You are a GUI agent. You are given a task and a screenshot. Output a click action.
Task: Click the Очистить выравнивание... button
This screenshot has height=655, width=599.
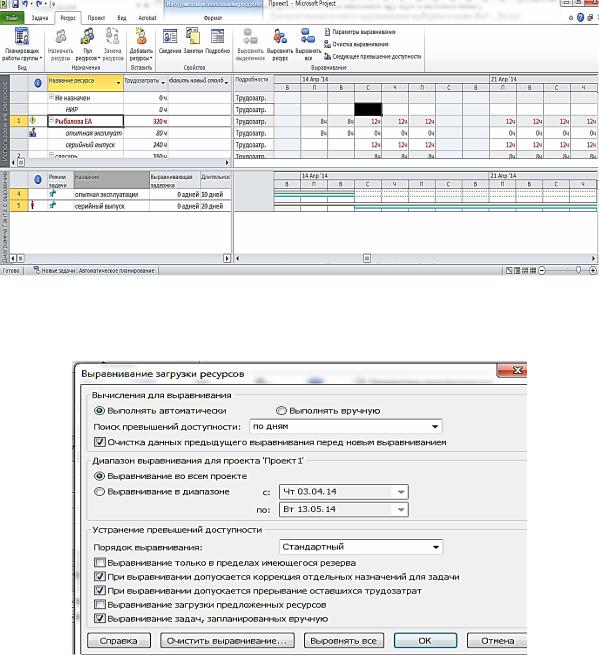pos(227,640)
